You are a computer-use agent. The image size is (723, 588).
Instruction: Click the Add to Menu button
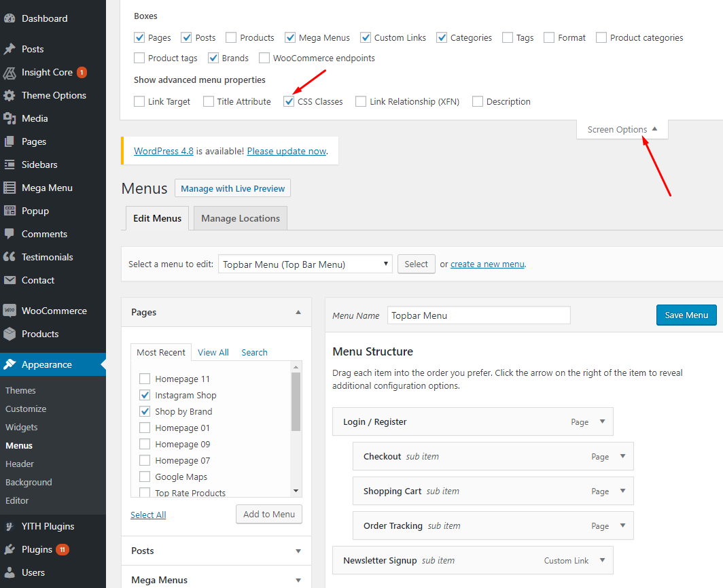pos(269,514)
